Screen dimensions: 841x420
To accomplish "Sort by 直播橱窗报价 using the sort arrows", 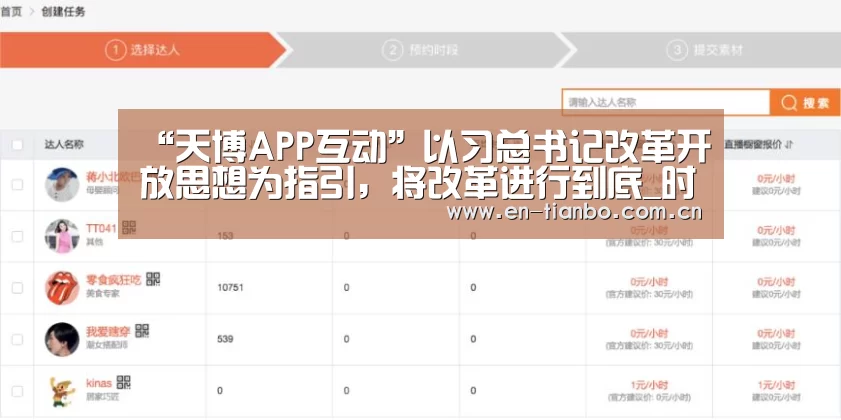I will [788, 145].
